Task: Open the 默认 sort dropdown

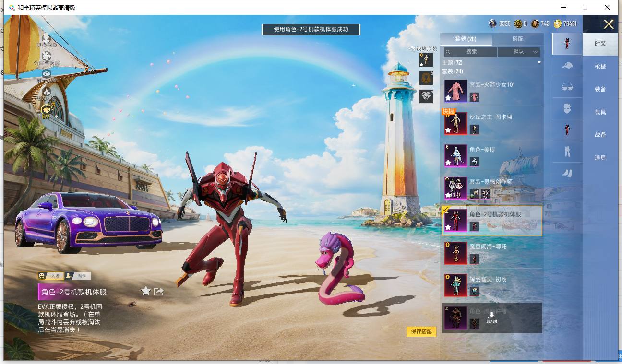Action: (519, 52)
